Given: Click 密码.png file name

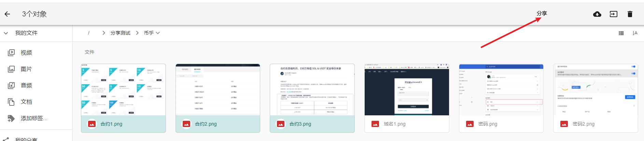Looking at the screenshot, I should point(488,124).
